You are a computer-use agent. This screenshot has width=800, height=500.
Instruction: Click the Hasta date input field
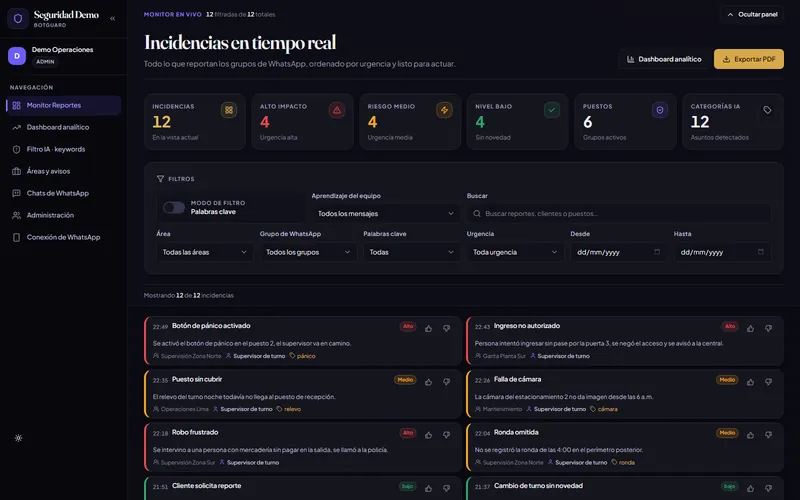click(722, 252)
